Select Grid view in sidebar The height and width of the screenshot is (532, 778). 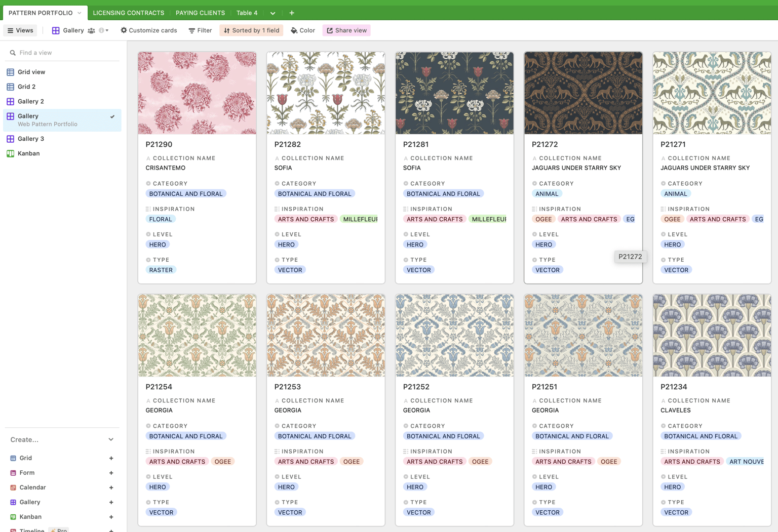point(62,72)
